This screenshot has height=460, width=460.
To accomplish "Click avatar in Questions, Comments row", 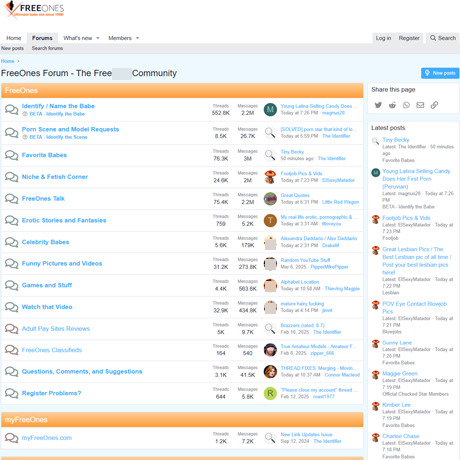I will click(270, 371).
